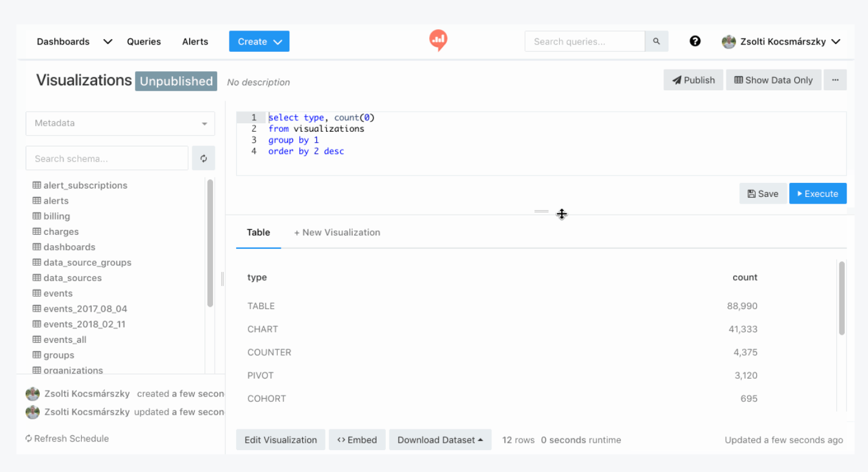Add a New Visualization tab
This screenshot has width=868, height=472.
(337, 232)
